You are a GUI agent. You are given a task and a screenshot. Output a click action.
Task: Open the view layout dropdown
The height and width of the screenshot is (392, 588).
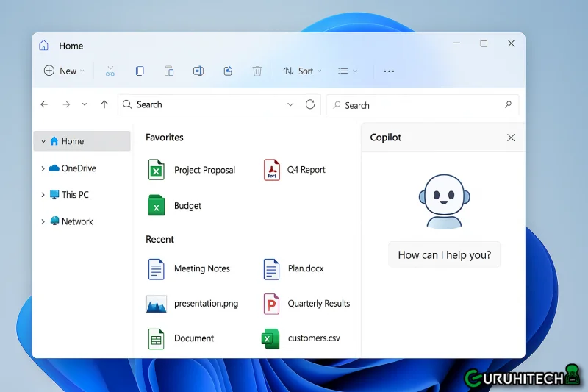coord(347,71)
